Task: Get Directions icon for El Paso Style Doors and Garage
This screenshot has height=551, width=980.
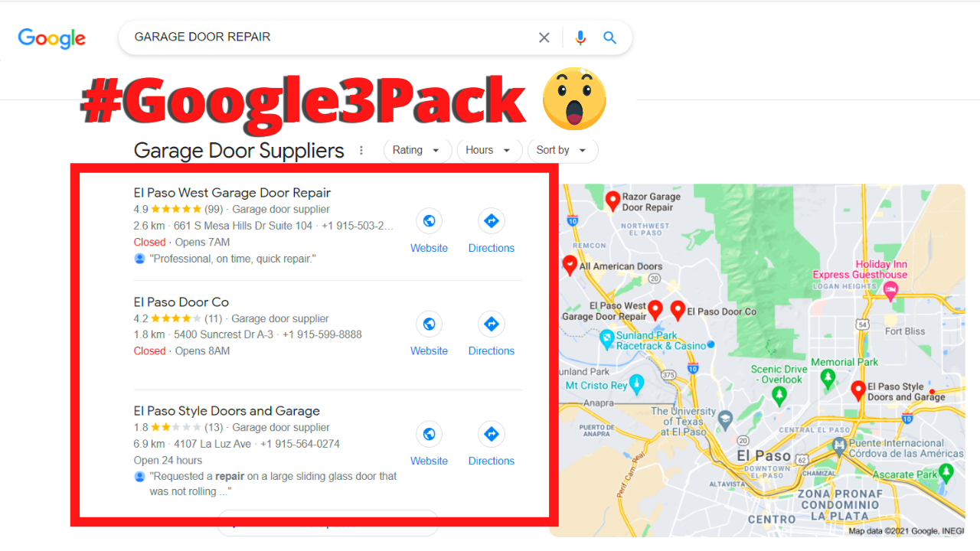Action: [x=491, y=434]
